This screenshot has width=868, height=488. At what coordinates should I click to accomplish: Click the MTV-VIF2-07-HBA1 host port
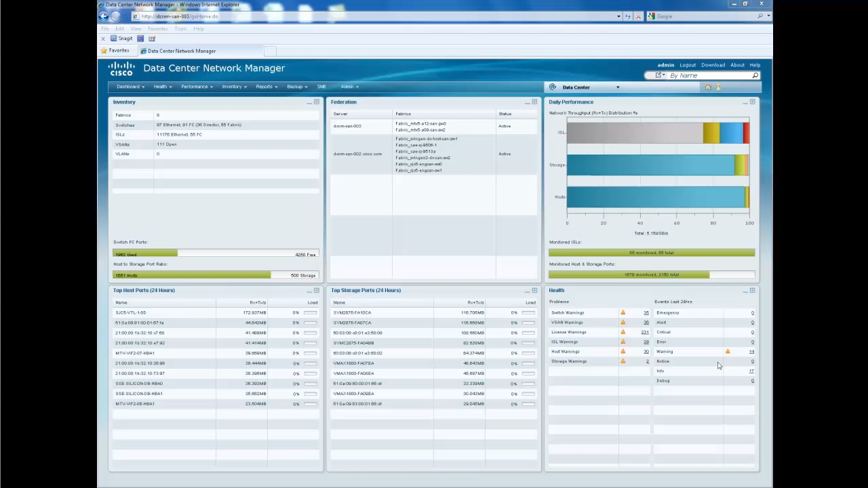(135, 353)
